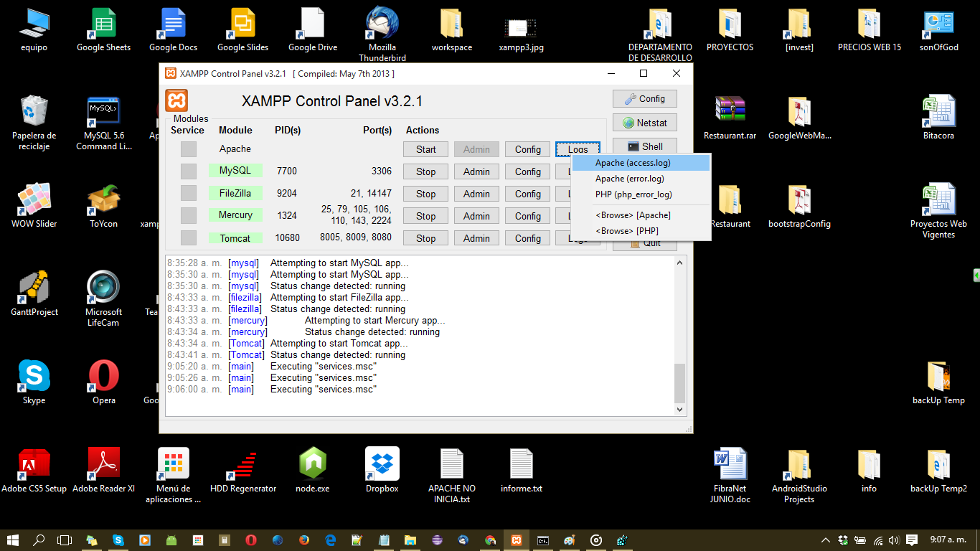This screenshot has width=980, height=551.
Task: Choose Apache (access.log) menu entry
Action: tap(641, 163)
